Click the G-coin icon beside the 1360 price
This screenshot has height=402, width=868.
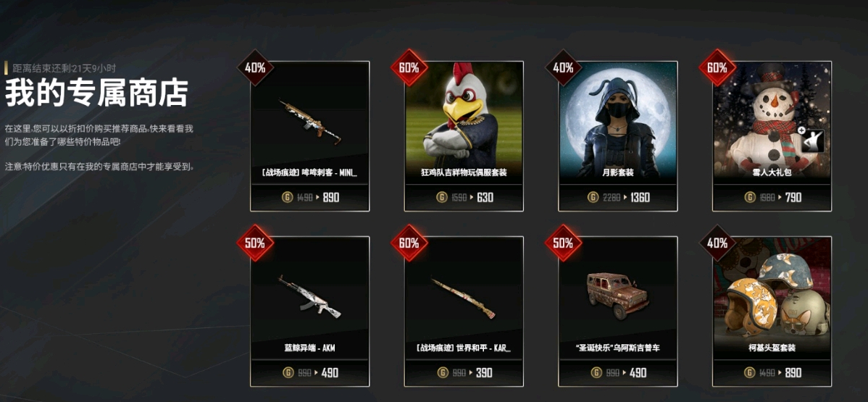[593, 197]
